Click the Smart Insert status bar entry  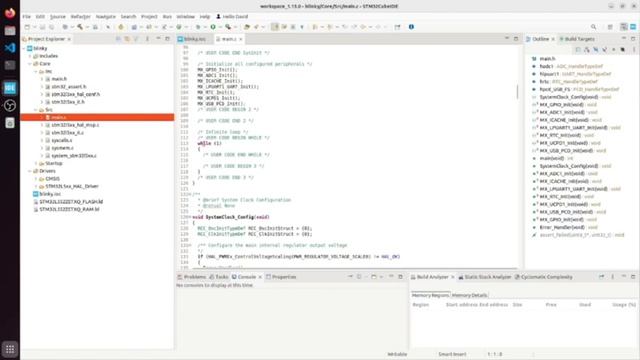point(452,354)
